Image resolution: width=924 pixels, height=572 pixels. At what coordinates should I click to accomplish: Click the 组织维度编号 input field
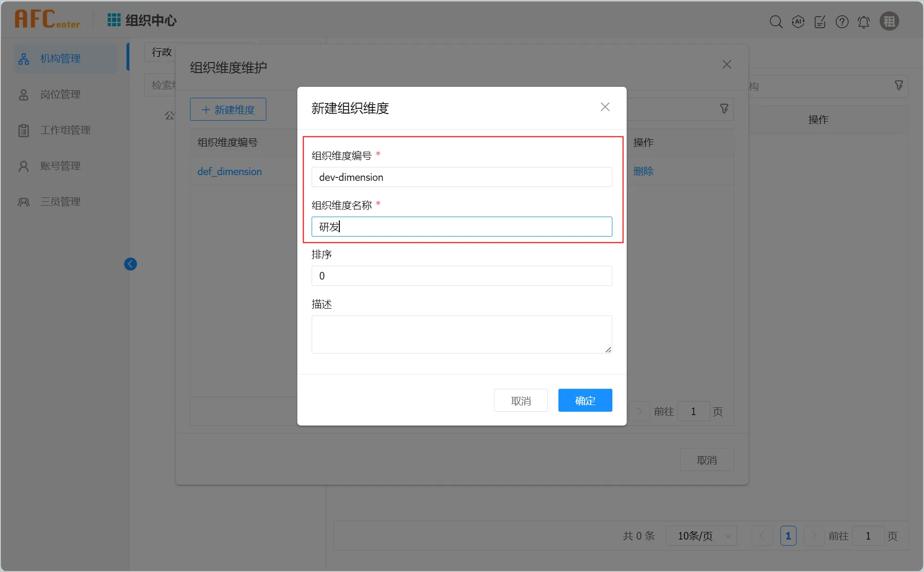461,177
